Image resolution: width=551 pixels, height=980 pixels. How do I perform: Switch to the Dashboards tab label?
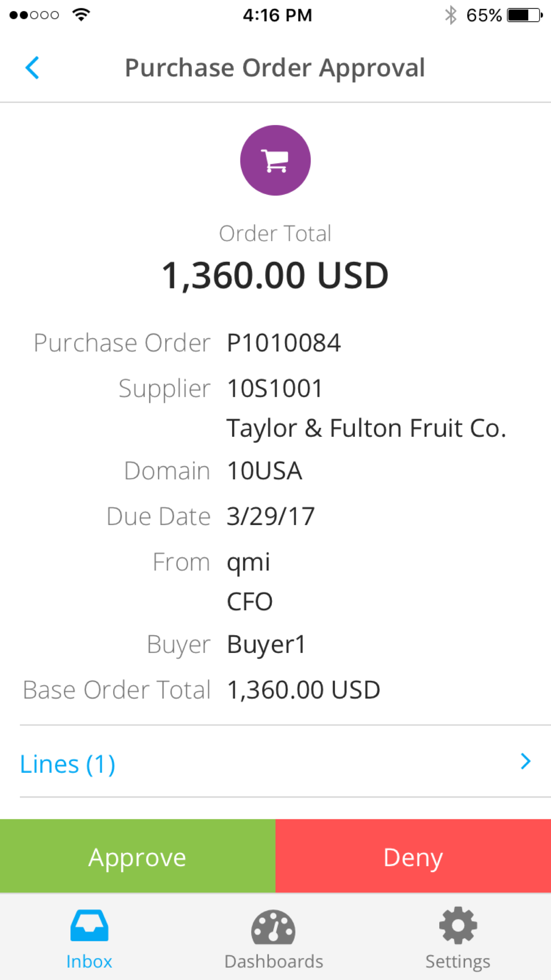pyautogui.click(x=274, y=962)
